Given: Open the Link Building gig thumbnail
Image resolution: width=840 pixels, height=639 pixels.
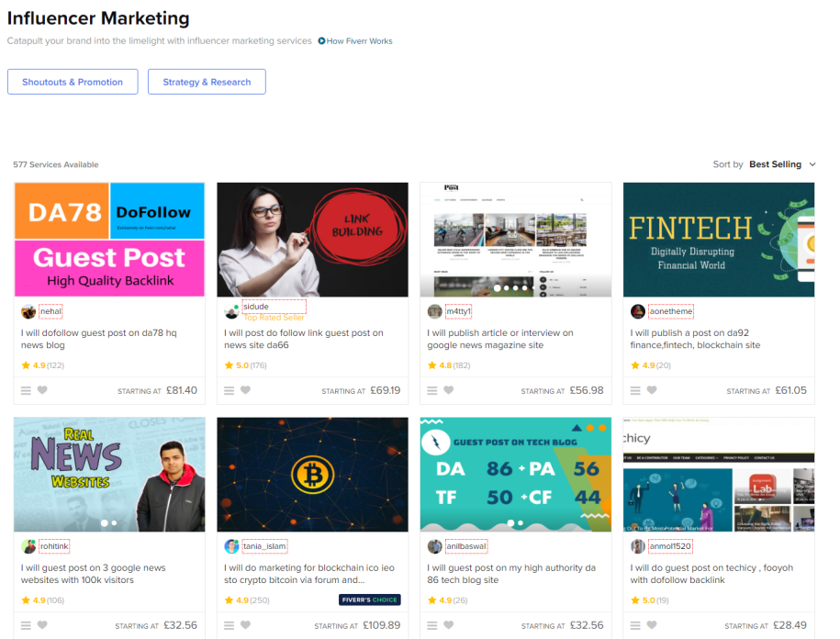Looking at the screenshot, I should [312, 240].
